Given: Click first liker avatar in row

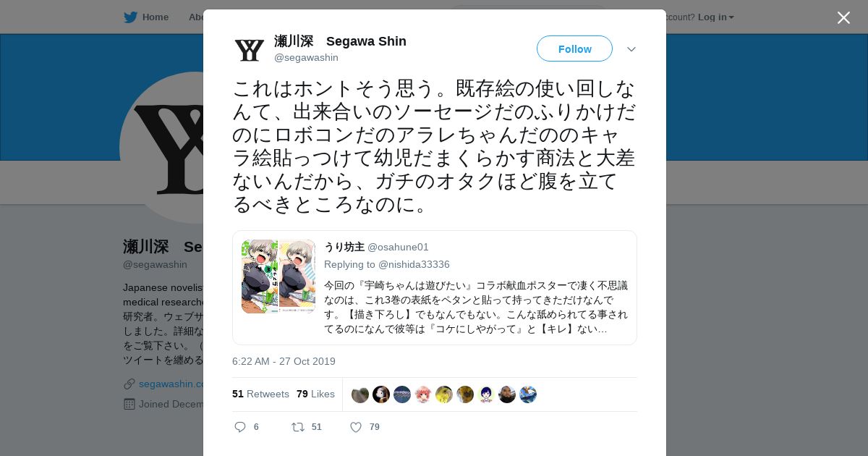Looking at the screenshot, I should tap(360, 394).
